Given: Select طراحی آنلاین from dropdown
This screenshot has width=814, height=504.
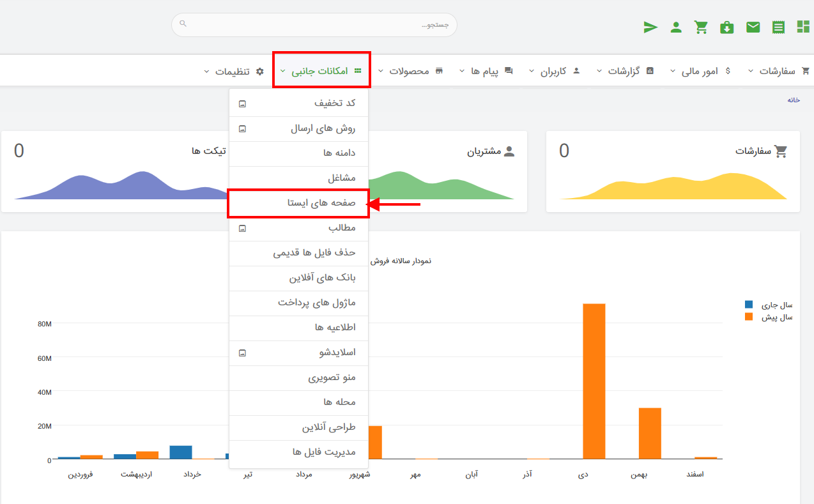Looking at the screenshot, I should (x=298, y=427).
